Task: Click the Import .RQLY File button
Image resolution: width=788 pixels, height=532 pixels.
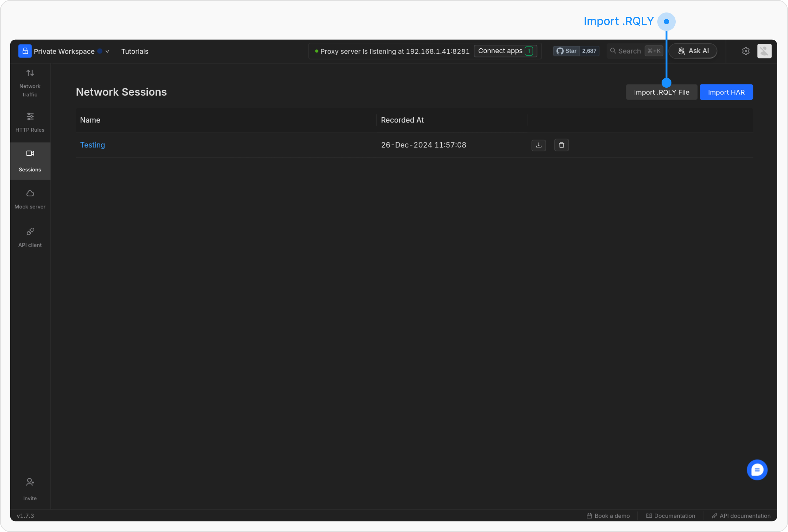Action: (661, 92)
